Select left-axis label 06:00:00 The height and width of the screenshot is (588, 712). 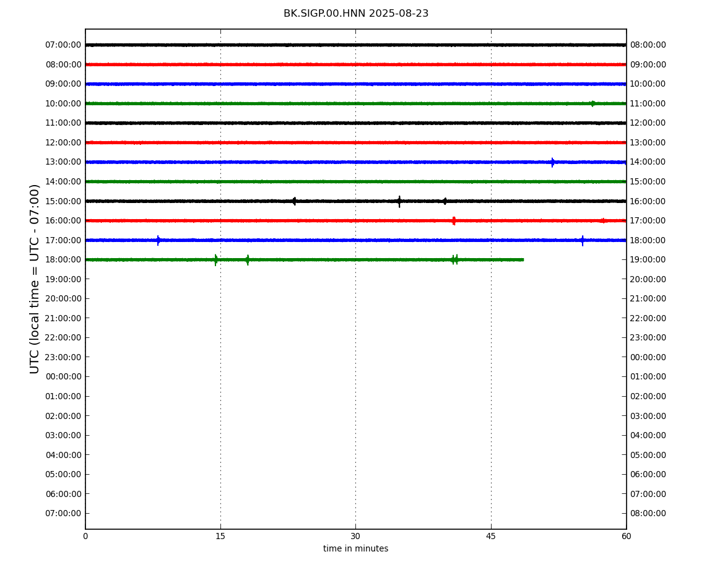point(63,494)
